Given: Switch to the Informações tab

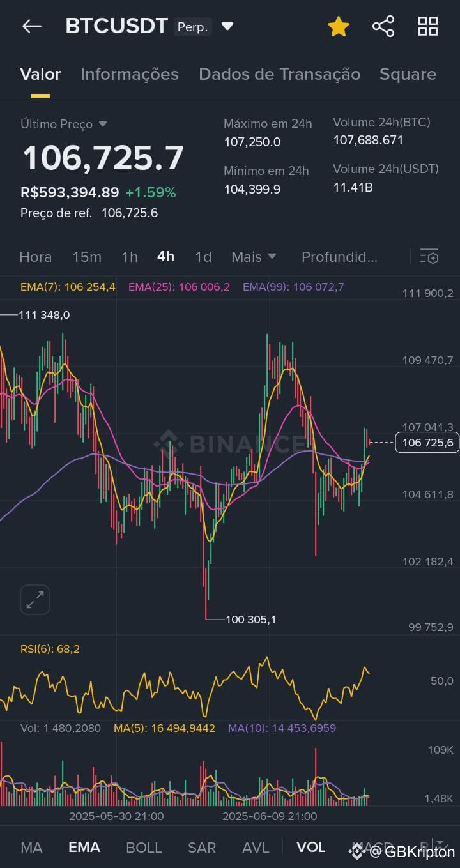Looking at the screenshot, I should [130, 74].
